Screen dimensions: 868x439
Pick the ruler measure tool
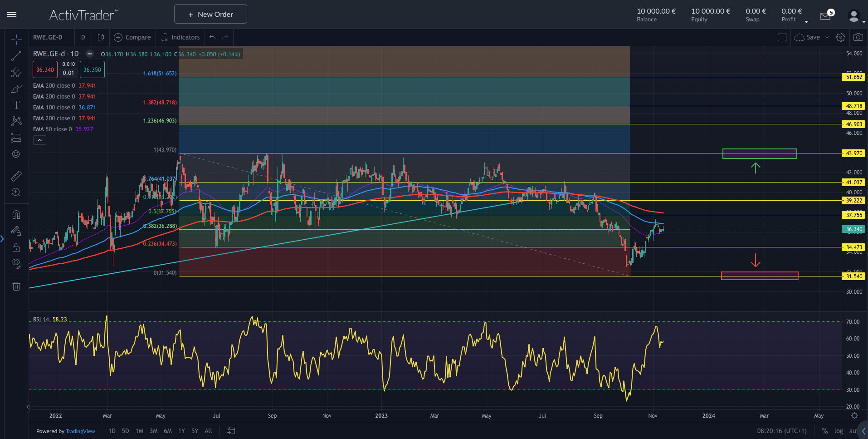pos(16,176)
